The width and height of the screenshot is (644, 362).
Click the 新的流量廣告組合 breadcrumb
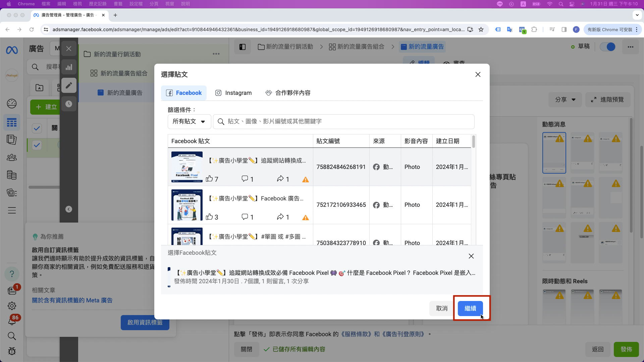click(357, 47)
